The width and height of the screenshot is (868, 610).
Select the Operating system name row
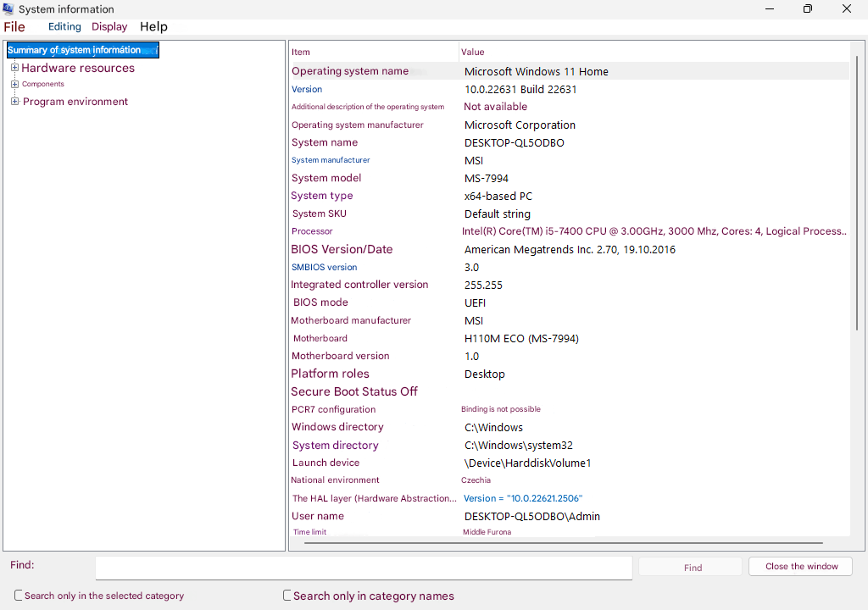(569, 71)
